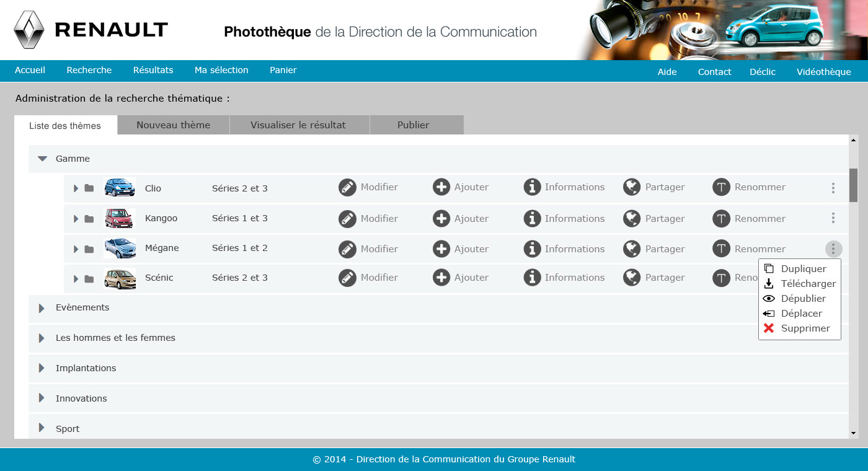Screen dimensions: 868x471
Task: Collapse the Gamme theme
Action: pyautogui.click(x=42, y=159)
